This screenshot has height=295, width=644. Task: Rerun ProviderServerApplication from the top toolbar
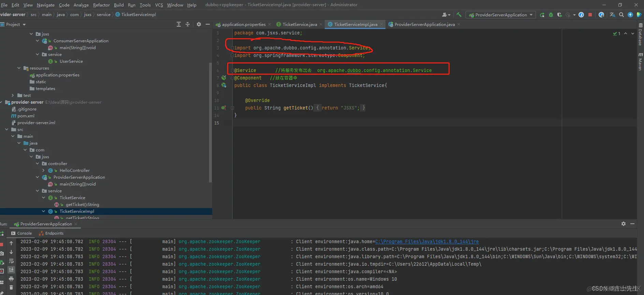coord(542,15)
